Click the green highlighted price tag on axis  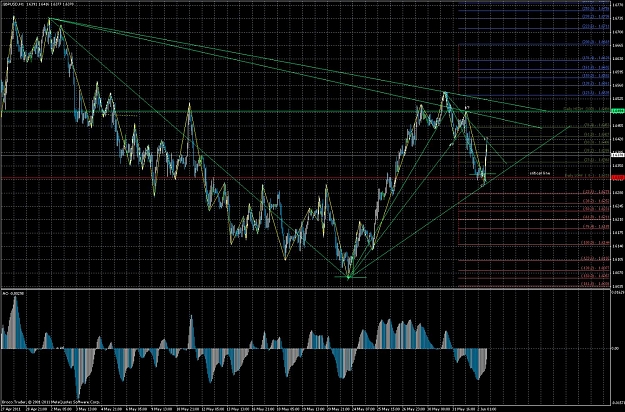tap(618, 111)
